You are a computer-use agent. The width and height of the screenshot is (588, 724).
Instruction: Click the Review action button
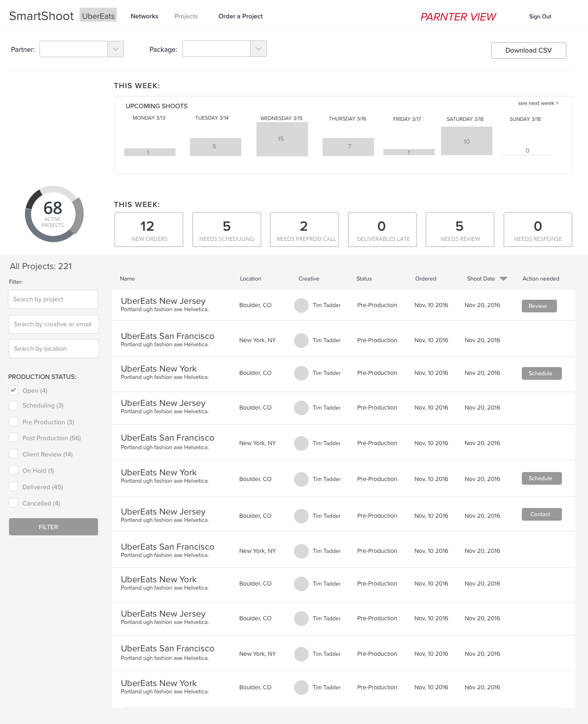tap(539, 306)
